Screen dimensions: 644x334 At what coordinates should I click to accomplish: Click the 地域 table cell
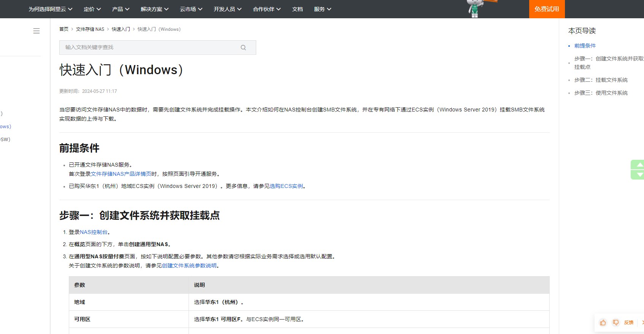pyautogui.click(x=129, y=302)
